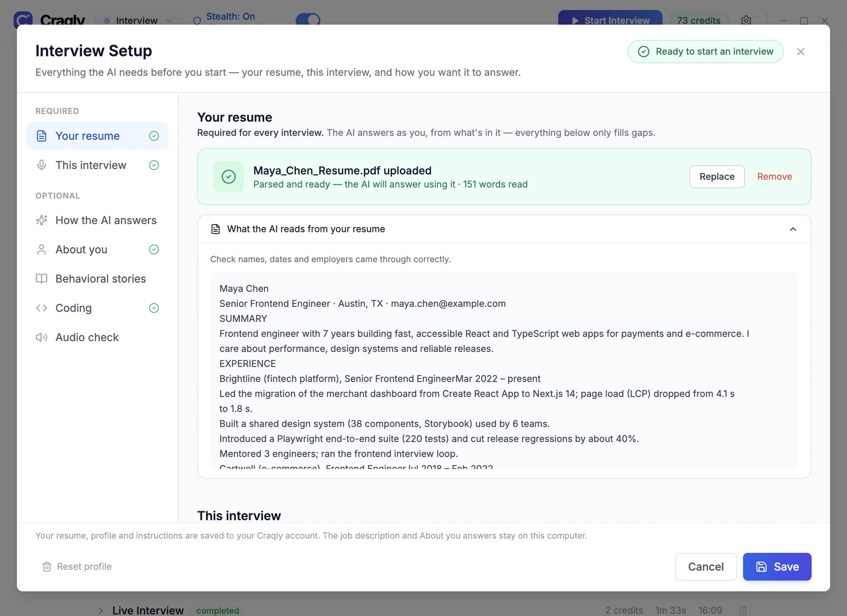Click the person icon beside About you
The width and height of the screenshot is (847, 616).
(41, 249)
